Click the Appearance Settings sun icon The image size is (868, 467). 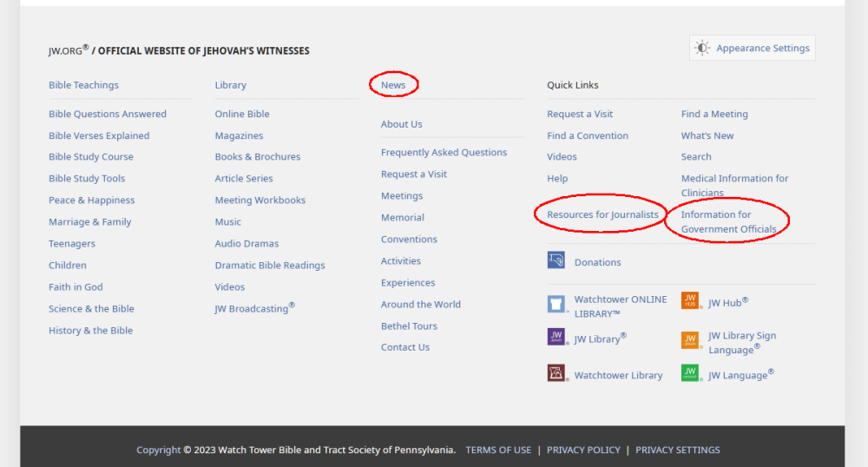coord(702,49)
